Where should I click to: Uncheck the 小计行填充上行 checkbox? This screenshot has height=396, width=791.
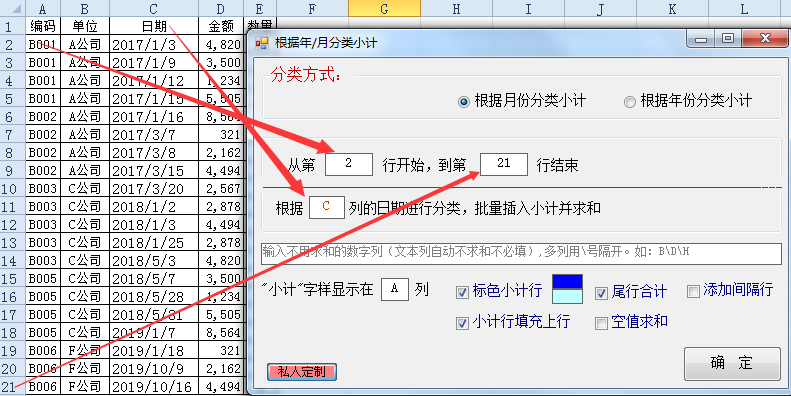(x=513, y=323)
